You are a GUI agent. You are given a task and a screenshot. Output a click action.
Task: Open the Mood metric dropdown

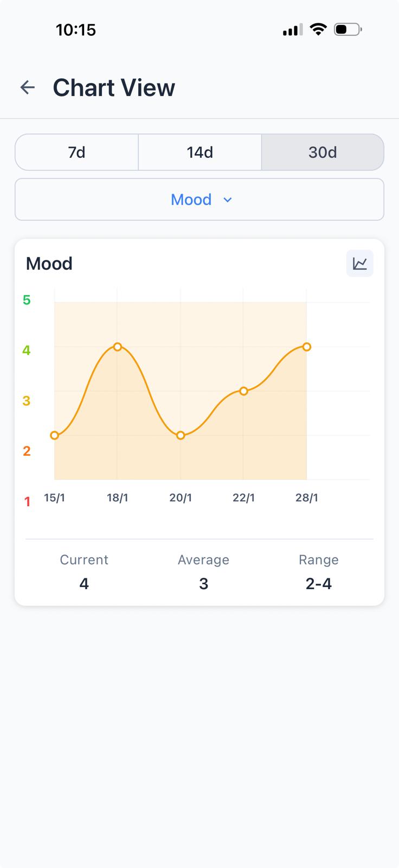coord(200,199)
